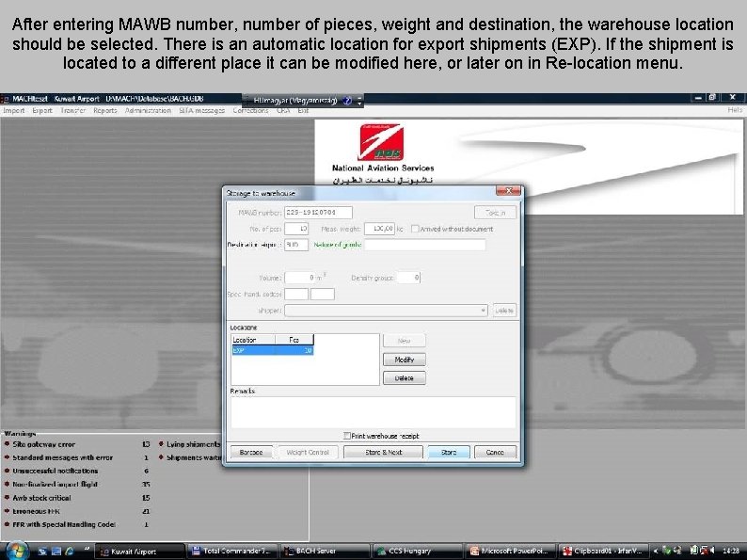Click the Take in button
747x560 pixels.
[x=495, y=213]
